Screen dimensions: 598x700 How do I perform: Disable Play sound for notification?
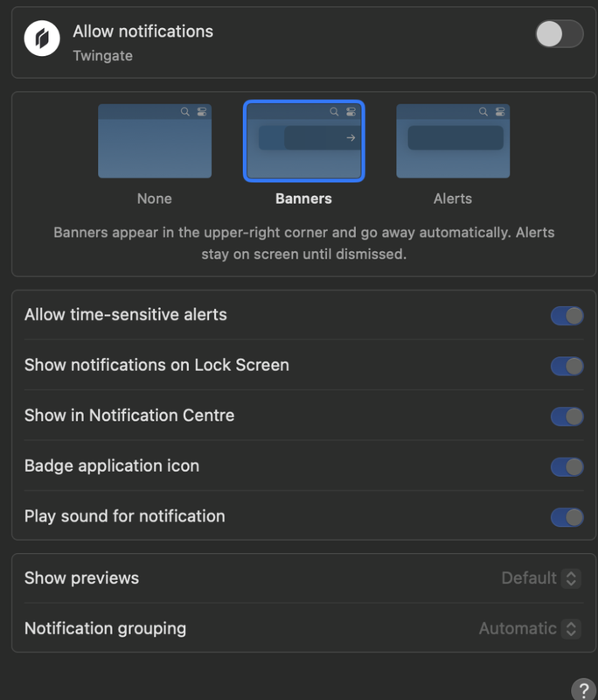click(567, 517)
